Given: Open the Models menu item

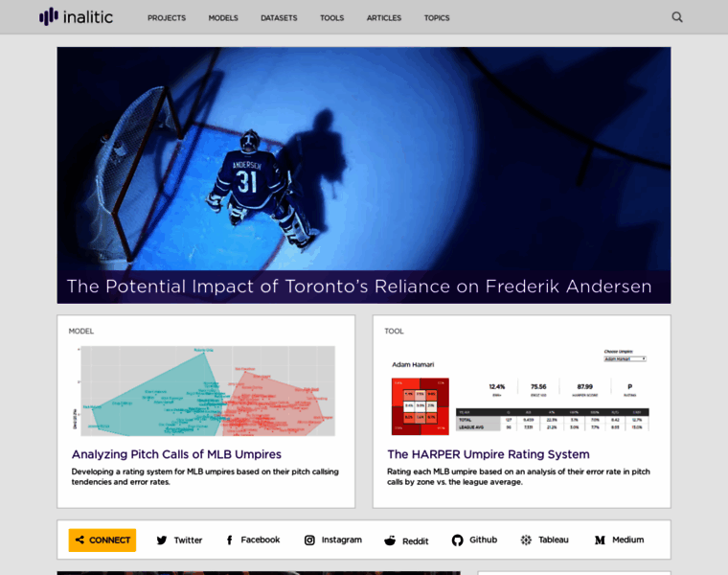Looking at the screenshot, I should pos(223,17).
